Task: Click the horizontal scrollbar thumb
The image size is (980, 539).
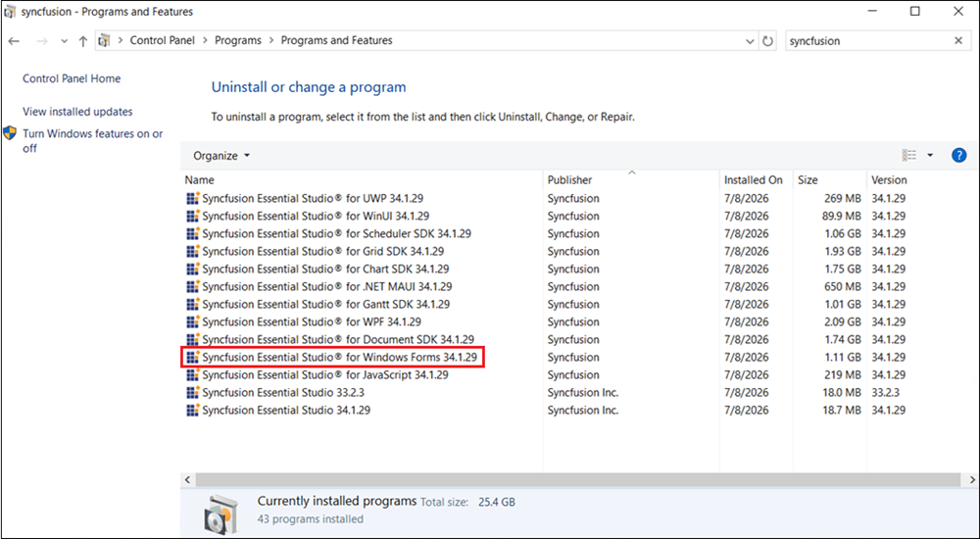Action: 577,479
